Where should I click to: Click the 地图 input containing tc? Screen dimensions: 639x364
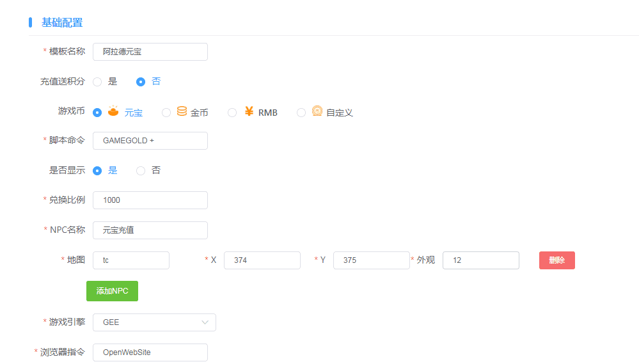coord(131,260)
